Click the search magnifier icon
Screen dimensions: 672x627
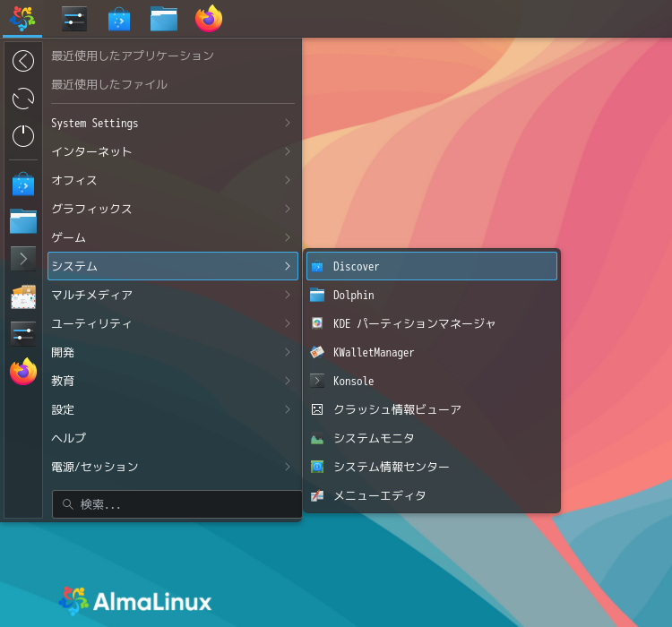(x=67, y=504)
